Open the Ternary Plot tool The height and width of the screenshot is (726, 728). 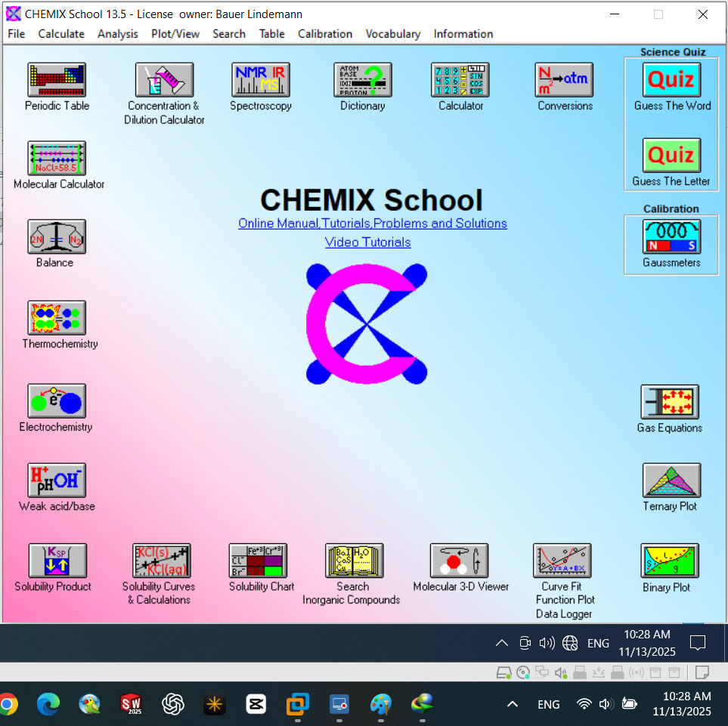click(671, 480)
